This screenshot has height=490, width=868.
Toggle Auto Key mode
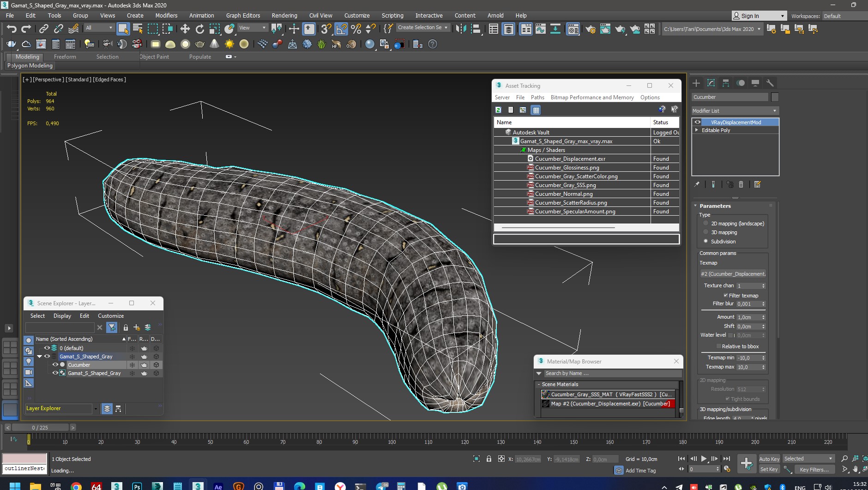click(x=769, y=459)
